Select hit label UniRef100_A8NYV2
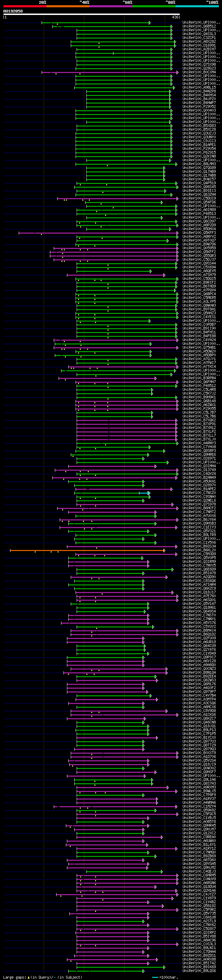Viewport: 222px width, 980px height. point(199,237)
